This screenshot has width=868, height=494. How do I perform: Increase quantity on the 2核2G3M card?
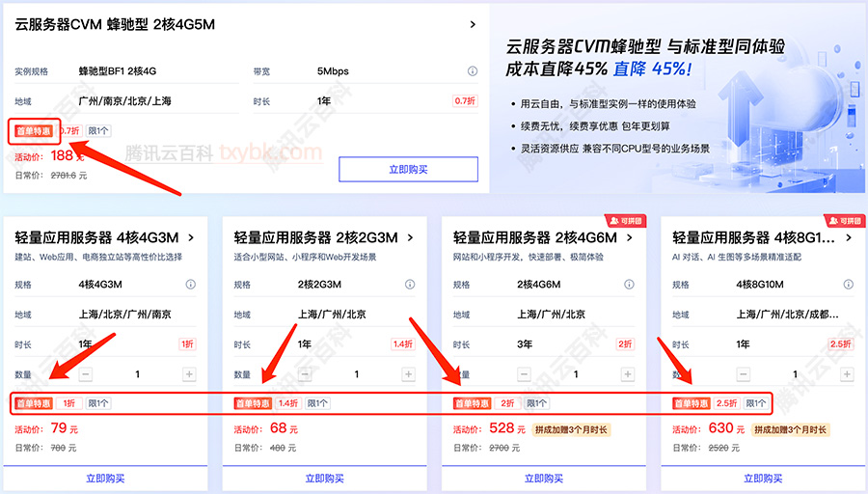(408, 374)
